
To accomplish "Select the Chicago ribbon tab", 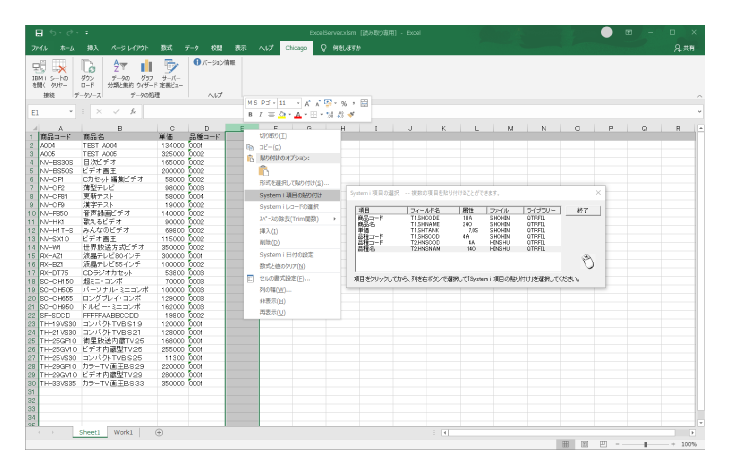I will [x=296, y=48].
